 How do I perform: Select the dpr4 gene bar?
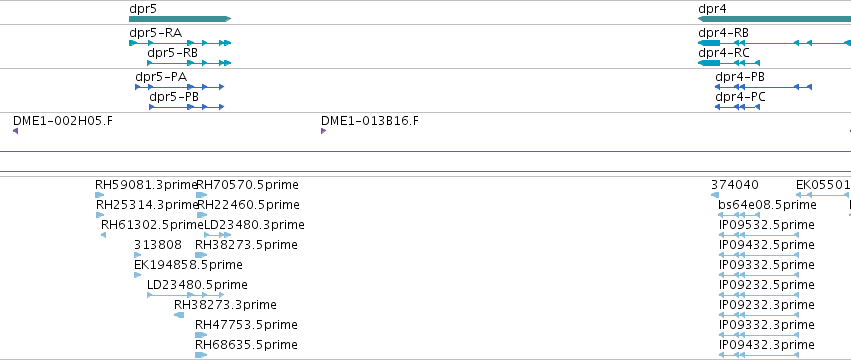point(774,19)
